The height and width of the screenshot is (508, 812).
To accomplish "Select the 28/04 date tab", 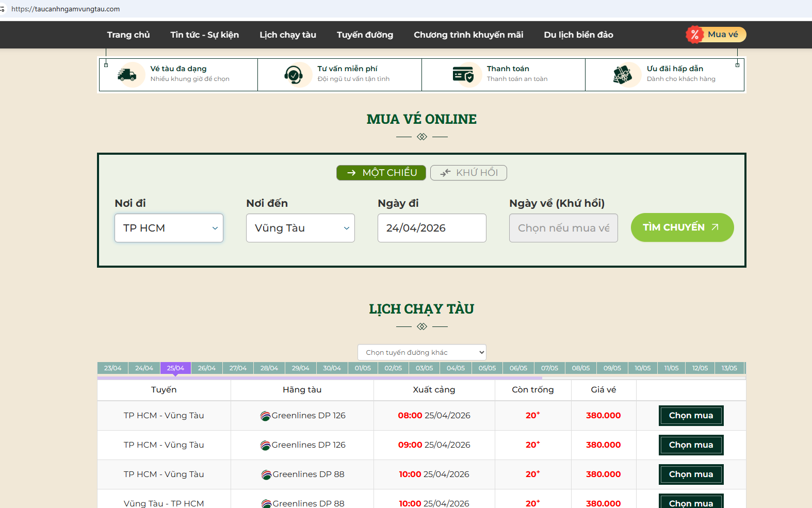I will [269, 368].
